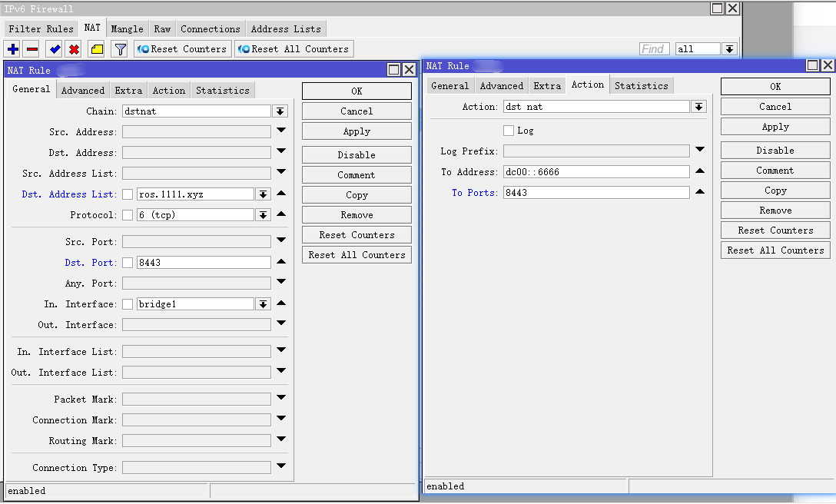The image size is (836, 504).
Task: Open the Action dropdown showing dst nat
Action: pyautogui.click(x=698, y=107)
